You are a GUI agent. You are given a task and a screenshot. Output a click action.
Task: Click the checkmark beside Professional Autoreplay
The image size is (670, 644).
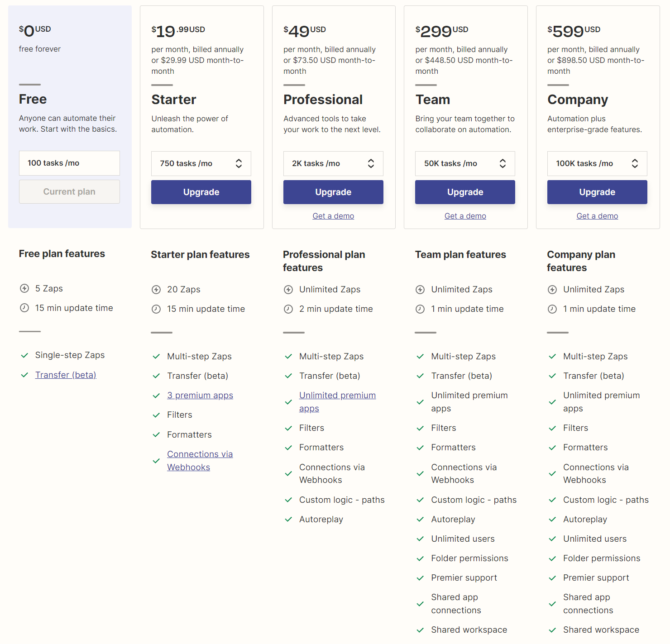click(288, 520)
